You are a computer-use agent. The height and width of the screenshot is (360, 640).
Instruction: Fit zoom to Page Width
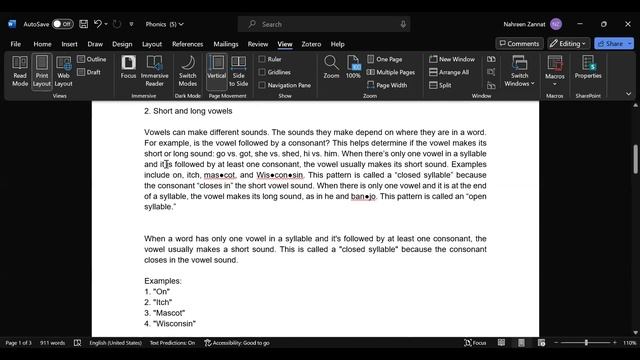click(x=387, y=85)
